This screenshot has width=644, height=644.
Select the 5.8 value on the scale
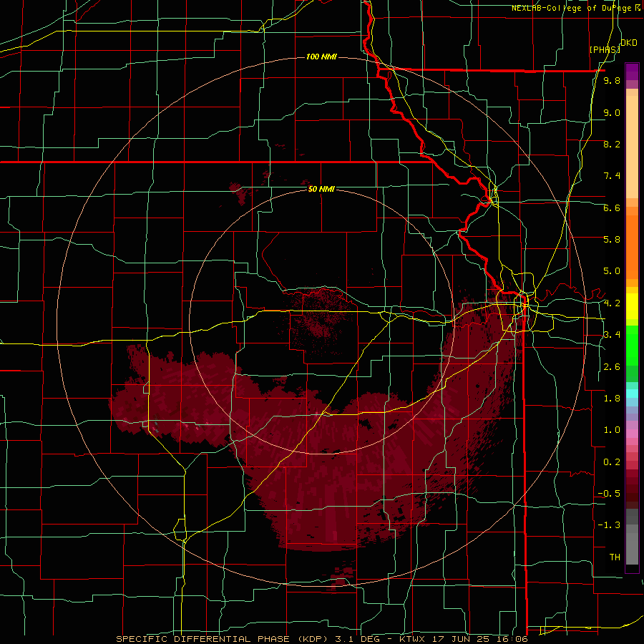(612, 239)
